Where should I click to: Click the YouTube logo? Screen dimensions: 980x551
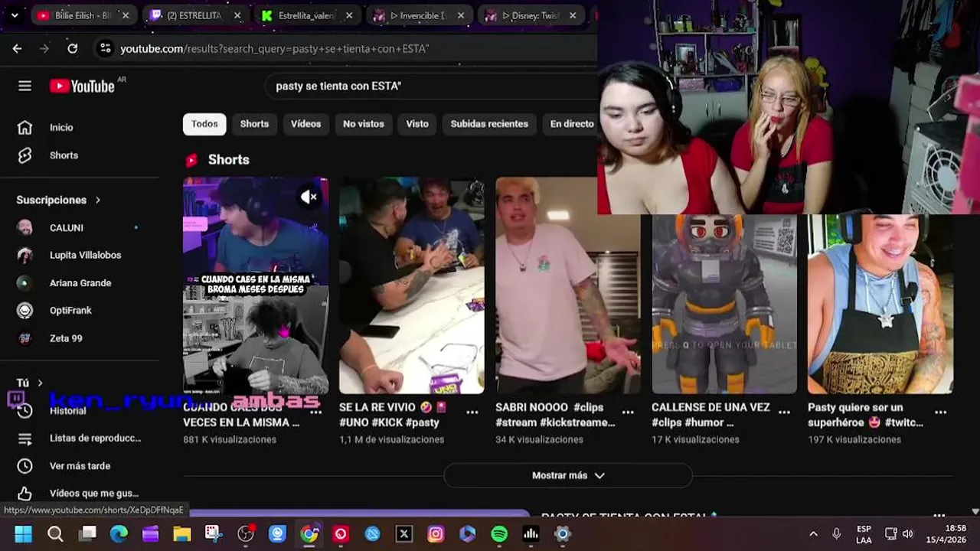(x=83, y=86)
